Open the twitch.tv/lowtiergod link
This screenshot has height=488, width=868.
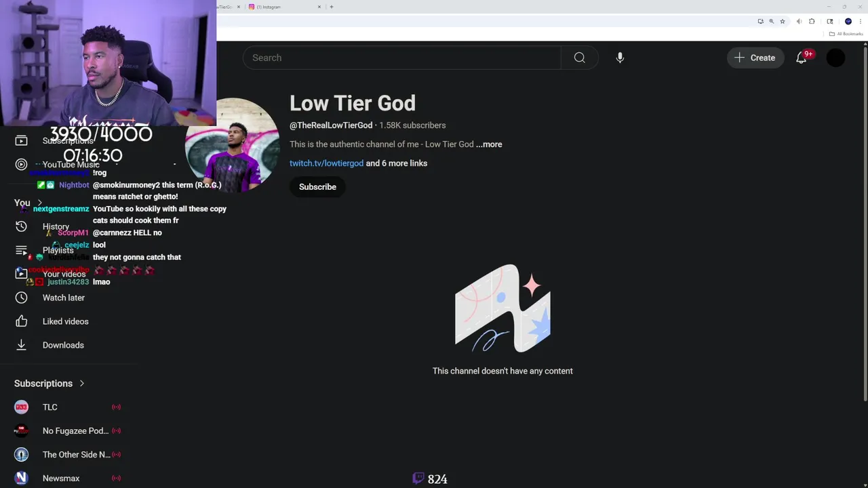326,163
